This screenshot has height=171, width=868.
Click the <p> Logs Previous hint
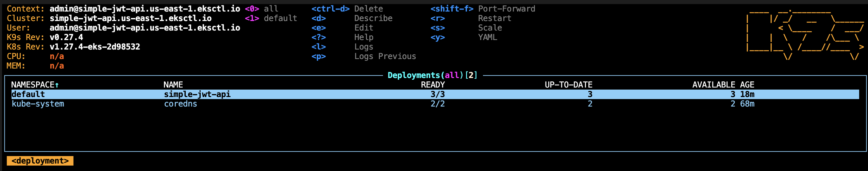pos(364,56)
